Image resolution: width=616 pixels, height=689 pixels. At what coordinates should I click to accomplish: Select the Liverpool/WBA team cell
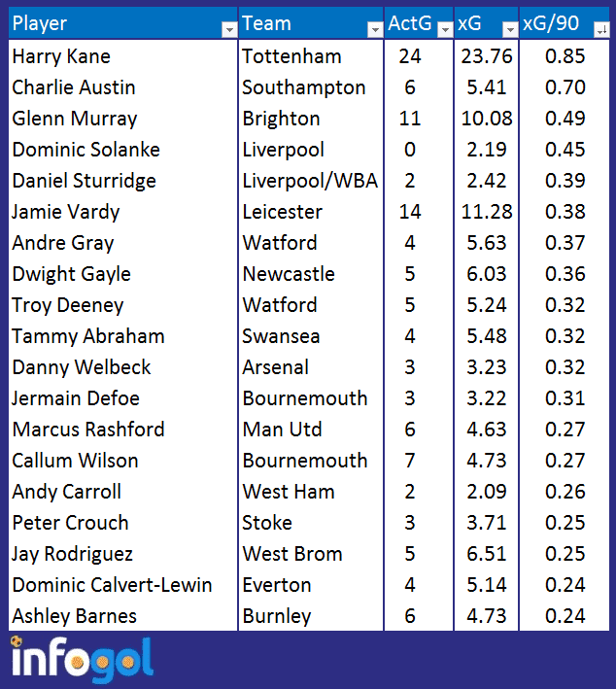311,181
